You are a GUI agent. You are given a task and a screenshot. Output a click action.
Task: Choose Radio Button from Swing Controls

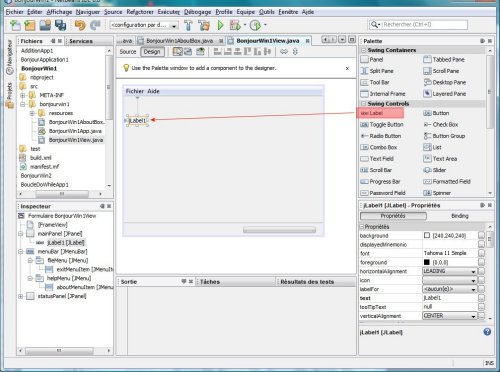click(381, 136)
